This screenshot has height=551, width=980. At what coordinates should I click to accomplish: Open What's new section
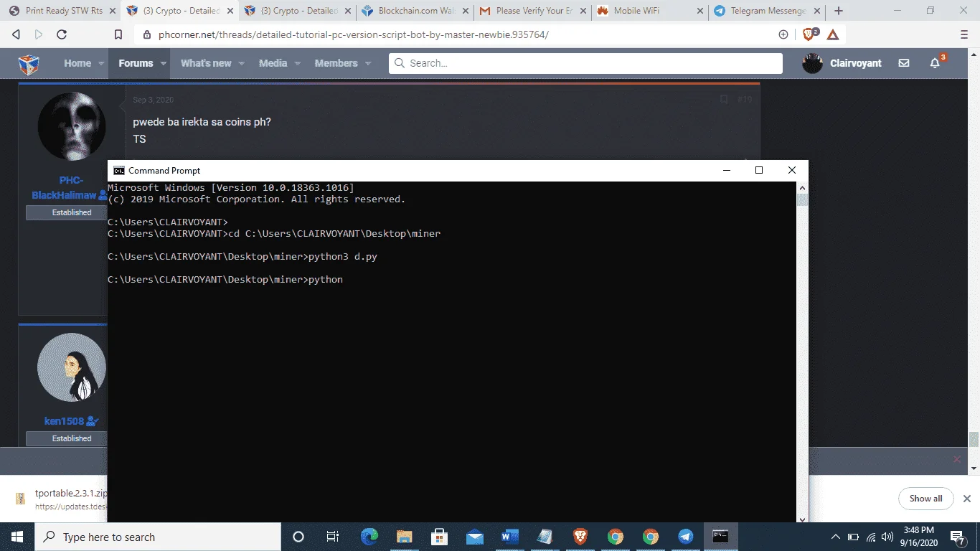(x=206, y=63)
